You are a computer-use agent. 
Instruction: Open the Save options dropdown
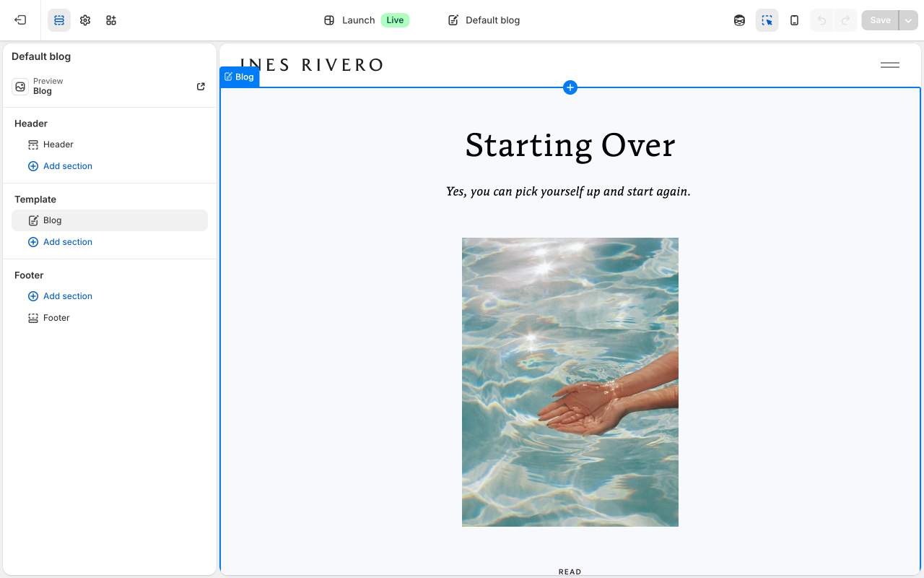coord(907,20)
